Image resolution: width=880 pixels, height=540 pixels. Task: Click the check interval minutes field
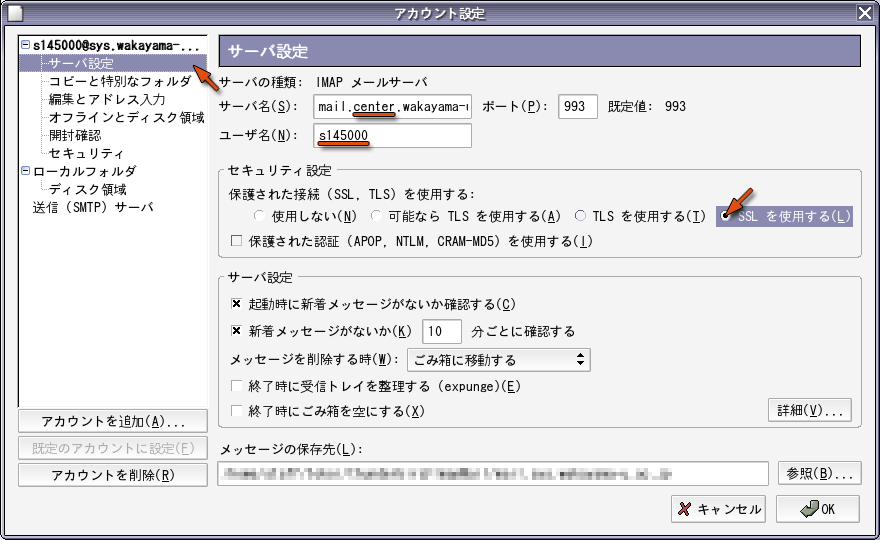[x=442, y=331]
